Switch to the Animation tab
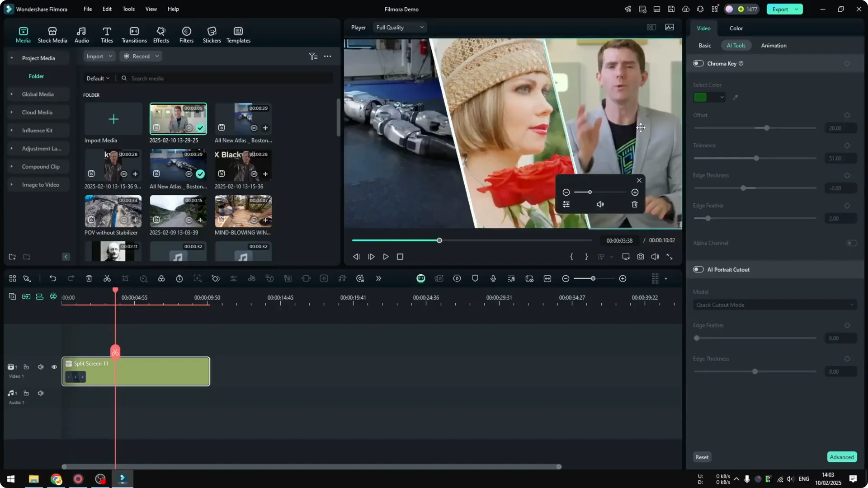Viewport: 868px width, 488px height. pos(774,46)
